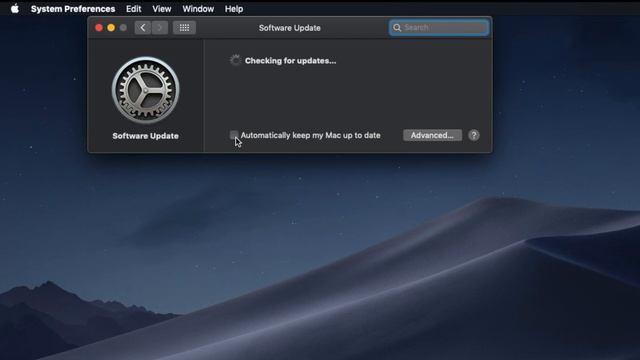Image resolution: width=640 pixels, height=360 pixels.
Task: Enable Automatically keep my Mac up to date
Action: point(234,135)
